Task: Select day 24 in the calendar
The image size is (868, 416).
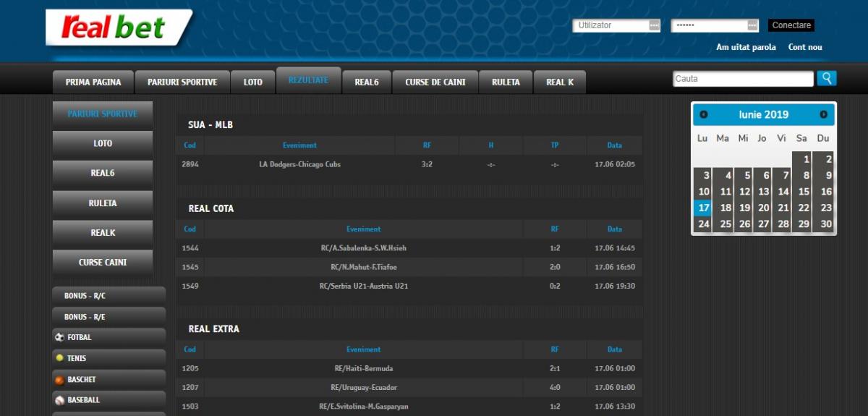Action: tap(703, 224)
